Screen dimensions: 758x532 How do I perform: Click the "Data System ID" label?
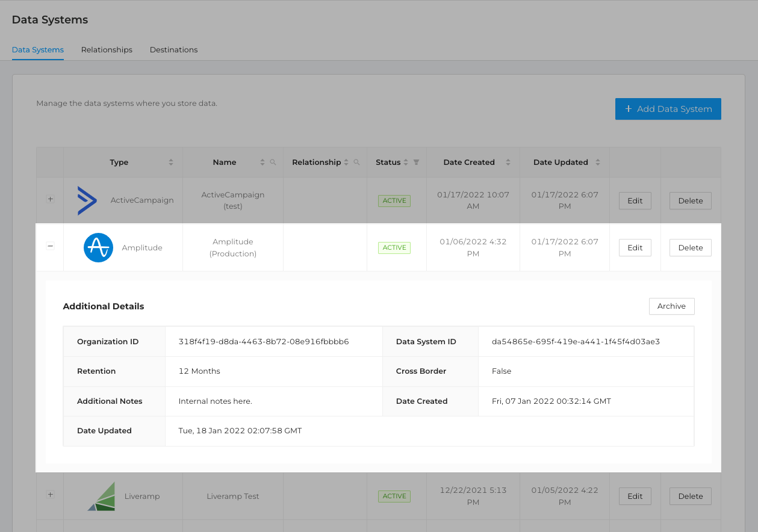(x=426, y=342)
